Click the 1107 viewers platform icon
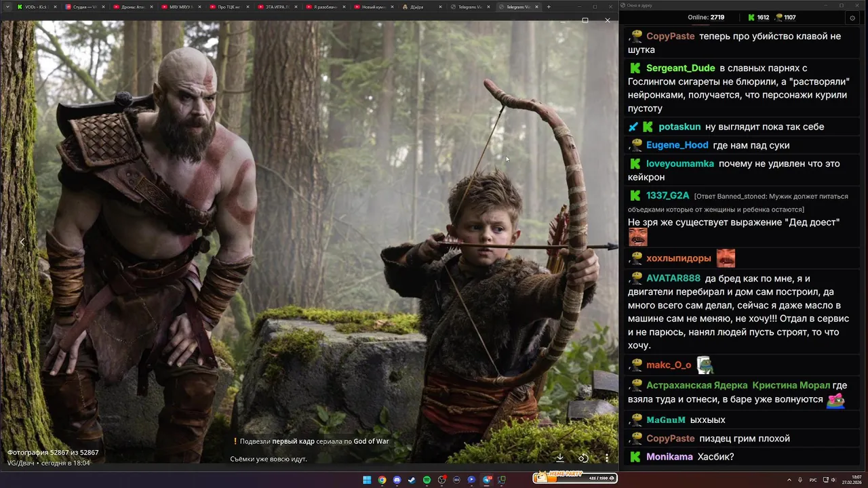Image resolution: width=868 pixels, height=488 pixels. (x=778, y=18)
